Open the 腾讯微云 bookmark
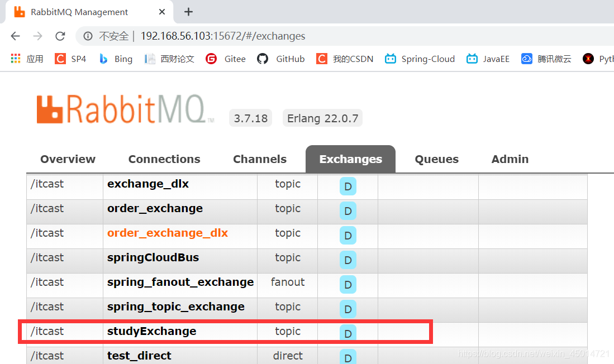 [x=546, y=59]
